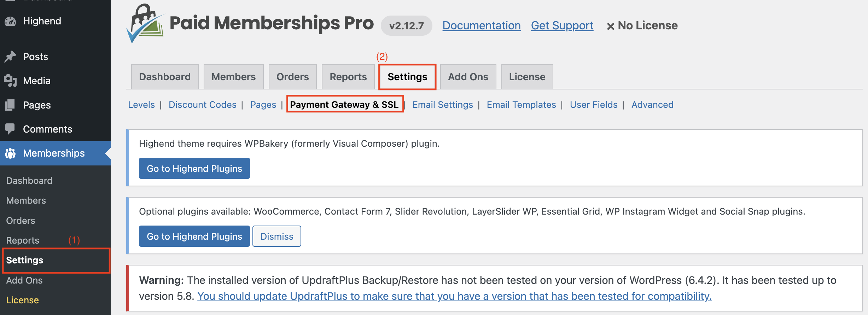Screen dimensions: 868x315
Task: Follow the update UpdraftPlus compatibility link
Action: click(454, 296)
